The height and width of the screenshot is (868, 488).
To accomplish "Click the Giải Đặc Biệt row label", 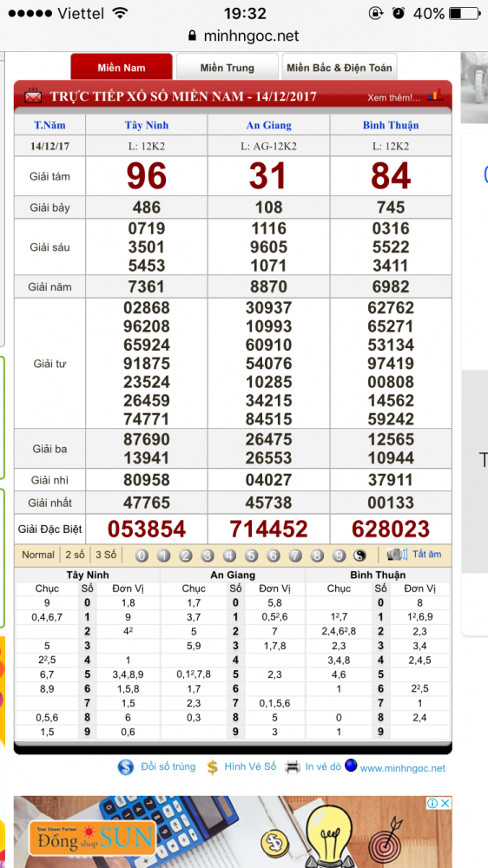I will [49, 529].
